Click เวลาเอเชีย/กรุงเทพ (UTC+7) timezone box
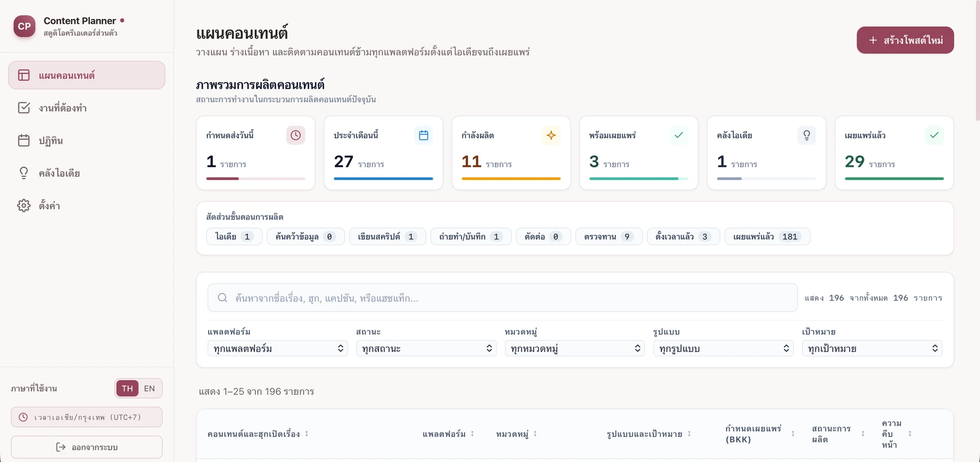980x462 pixels. pyautogui.click(x=87, y=417)
